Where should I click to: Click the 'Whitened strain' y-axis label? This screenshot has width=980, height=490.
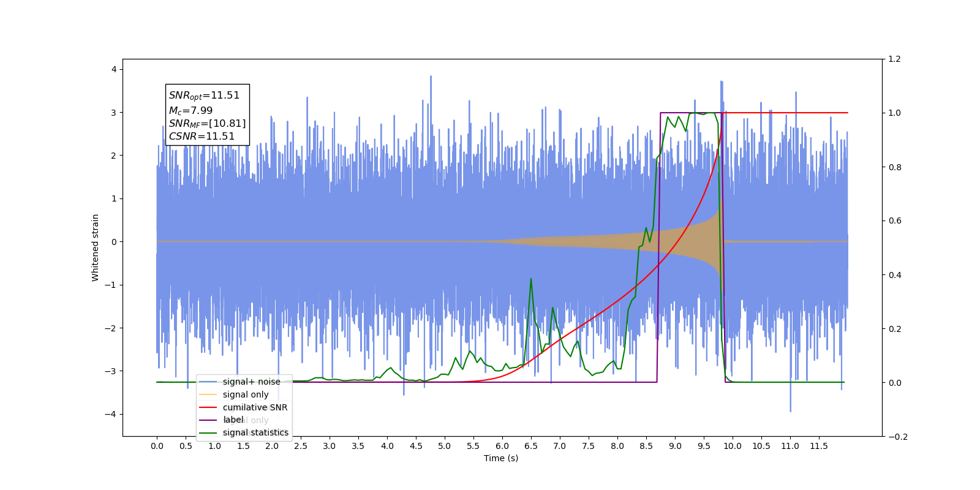coord(96,247)
